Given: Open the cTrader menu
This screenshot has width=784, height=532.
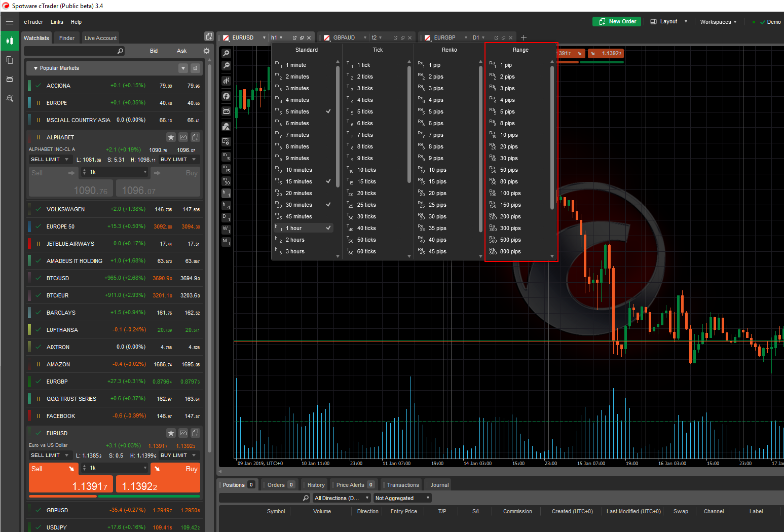Looking at the screenshot, I should click(33, 22).
